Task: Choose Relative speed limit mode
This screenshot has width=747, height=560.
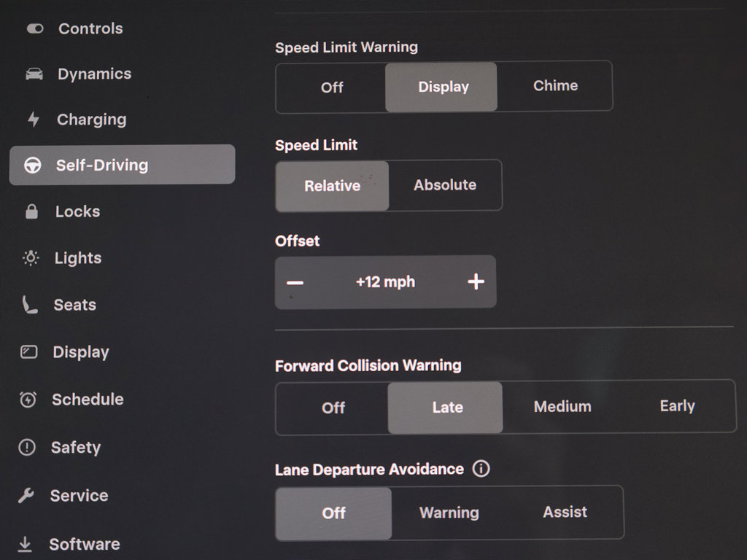Action: click(x=332, y=186)
